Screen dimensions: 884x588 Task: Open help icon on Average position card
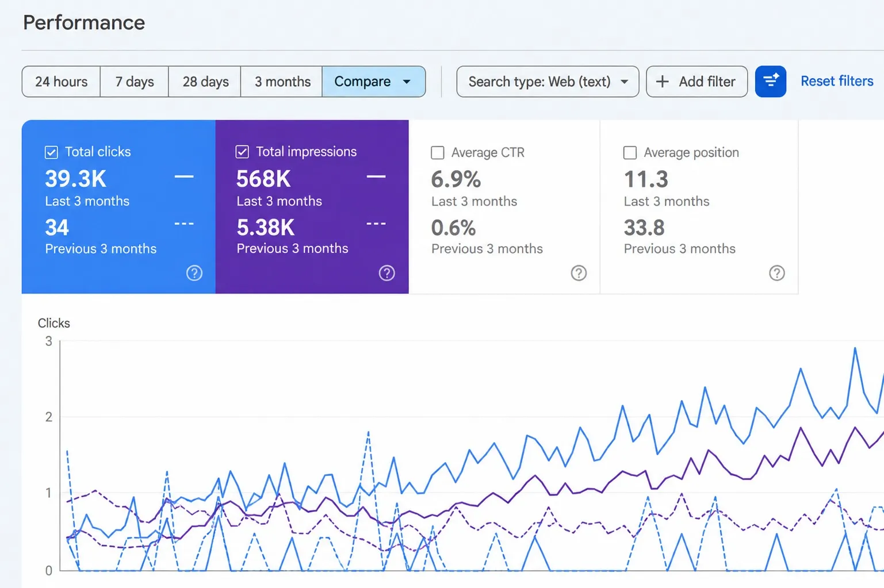(777, 273)
